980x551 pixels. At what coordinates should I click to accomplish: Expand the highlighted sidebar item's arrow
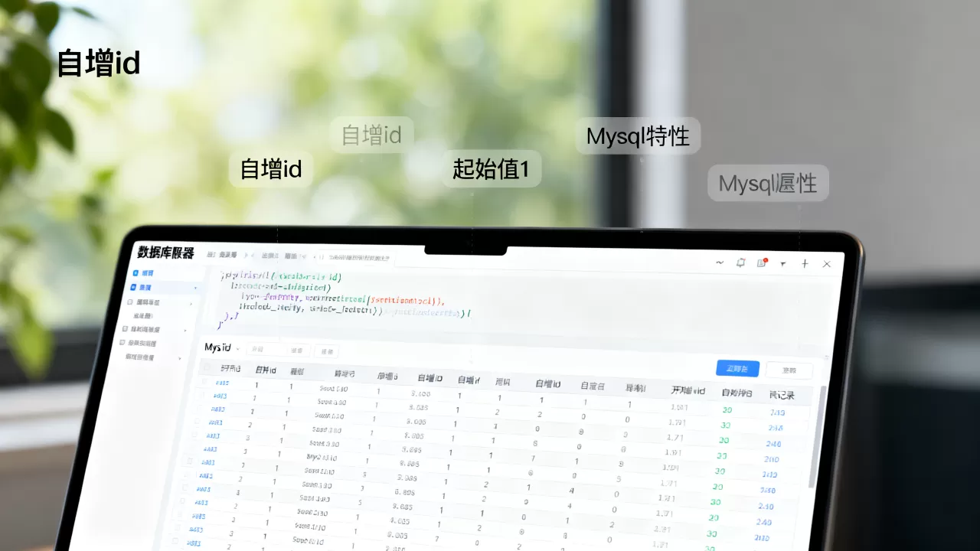coord(195,289)
